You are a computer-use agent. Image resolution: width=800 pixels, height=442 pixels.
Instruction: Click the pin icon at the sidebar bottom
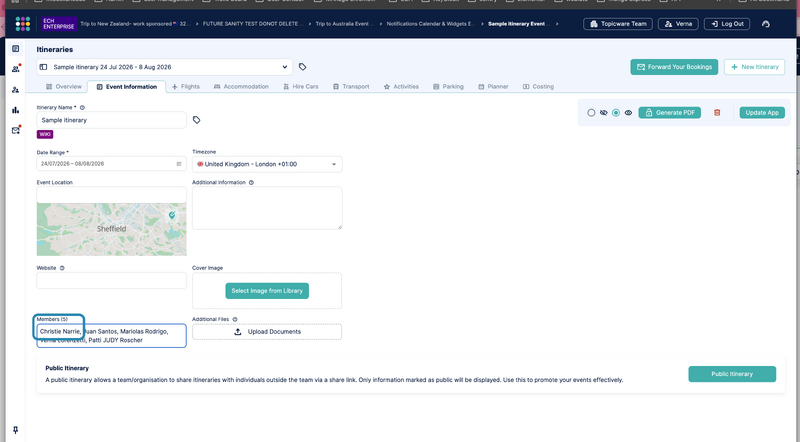15,430
